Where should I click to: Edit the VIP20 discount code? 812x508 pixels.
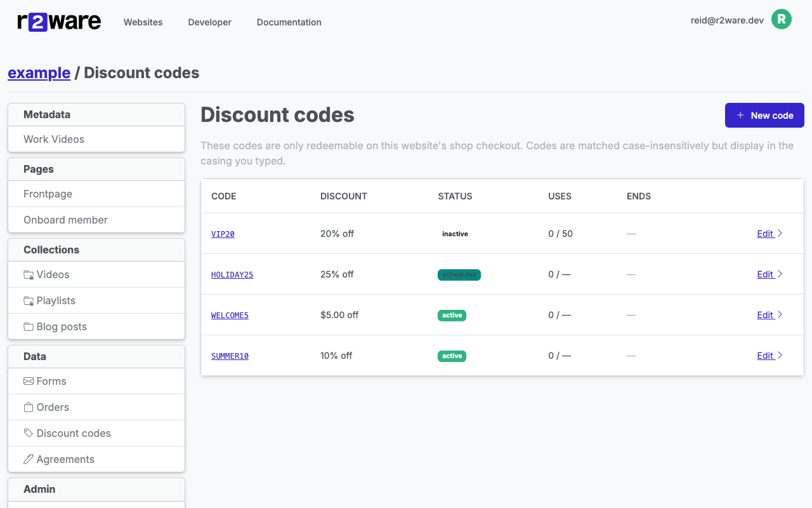[770, 234]
